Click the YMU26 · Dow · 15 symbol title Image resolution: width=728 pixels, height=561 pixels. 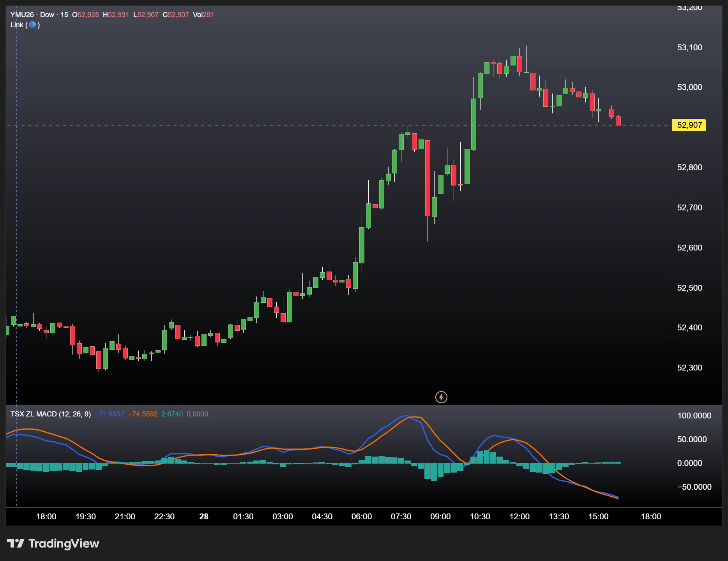(x=39, y=15)
